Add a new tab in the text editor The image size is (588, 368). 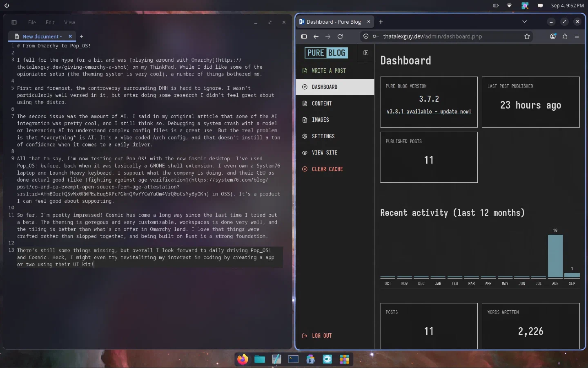pyautogui.click(x=81, y=36)
